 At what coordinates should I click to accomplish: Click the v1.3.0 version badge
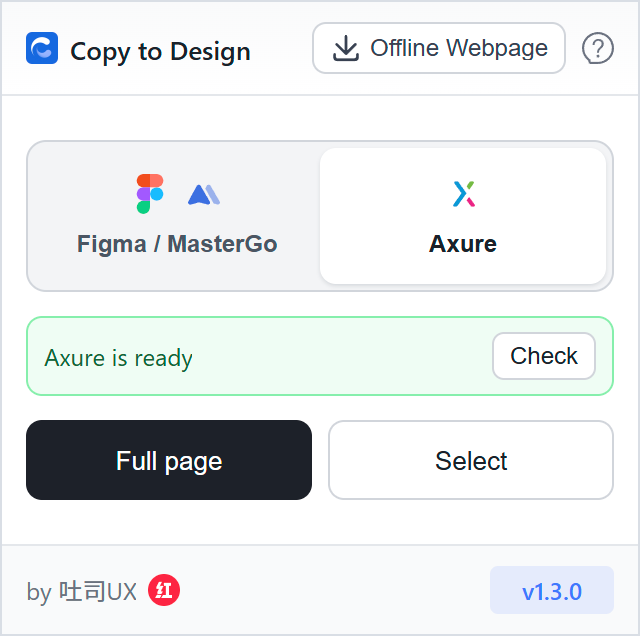[552, 590]
